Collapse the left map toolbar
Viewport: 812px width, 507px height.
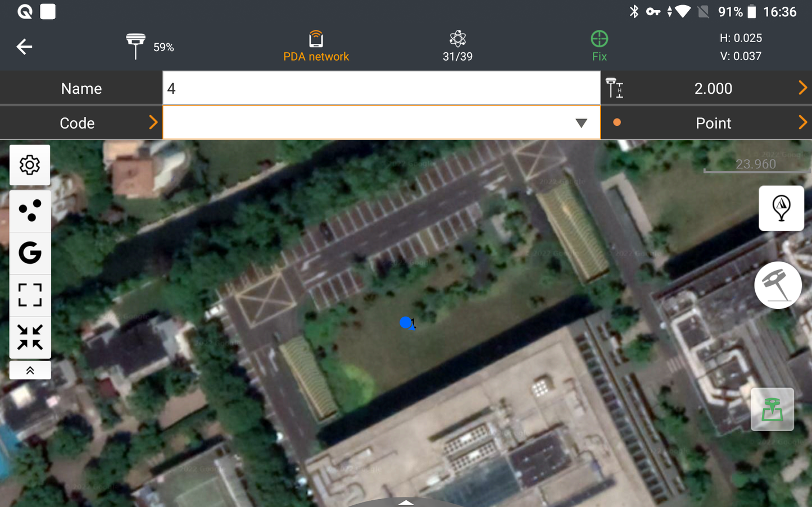[30, 371]
